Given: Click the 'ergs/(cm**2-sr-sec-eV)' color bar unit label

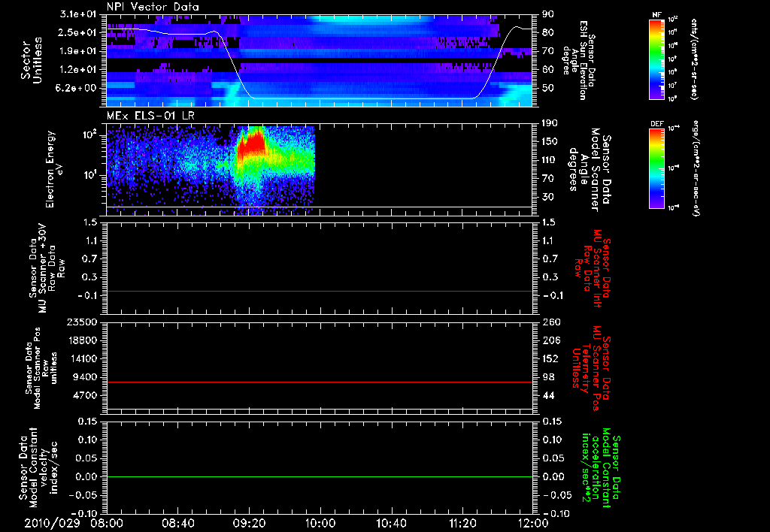Looking at the screenshot, I should pyautogui.click(x=695, y=168).
